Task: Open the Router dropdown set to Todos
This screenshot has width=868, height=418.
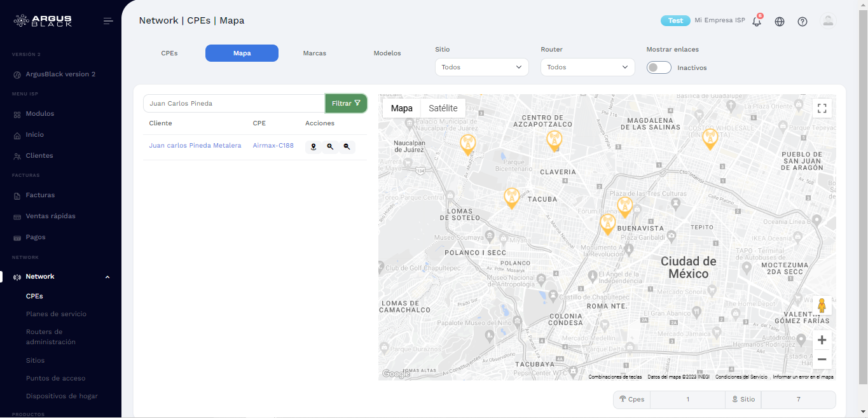Action: point(587,67)
